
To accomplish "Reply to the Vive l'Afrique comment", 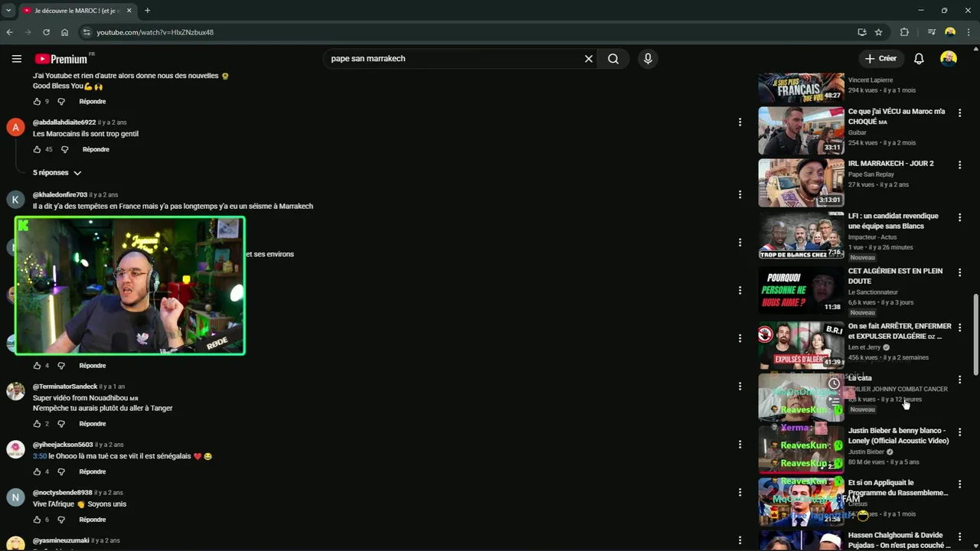I will click(x=93, y=520).
